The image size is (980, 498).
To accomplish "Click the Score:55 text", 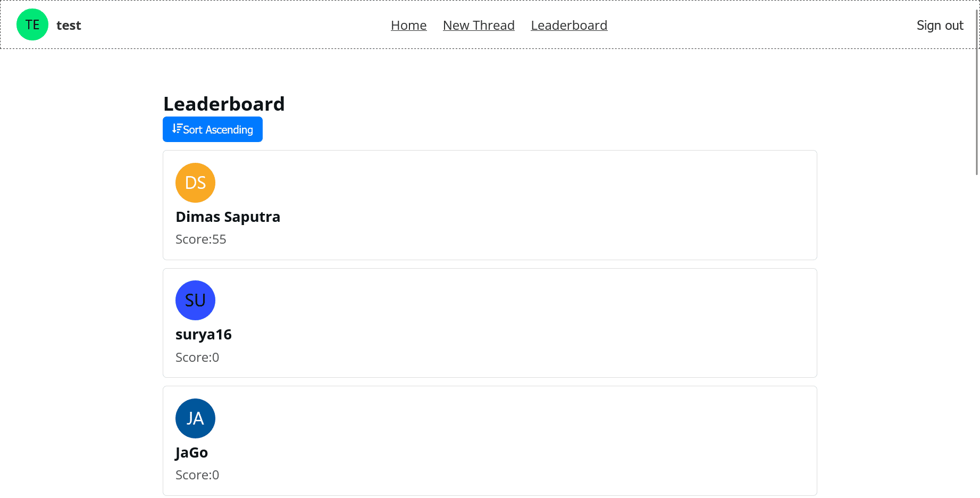I will click(x=201, y=239).
